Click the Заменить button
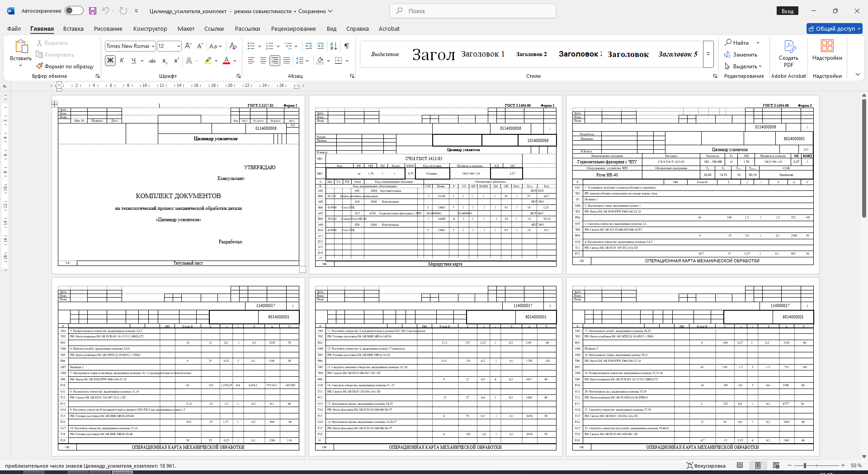This screenshot has width=868, height=474. point(741,54)
